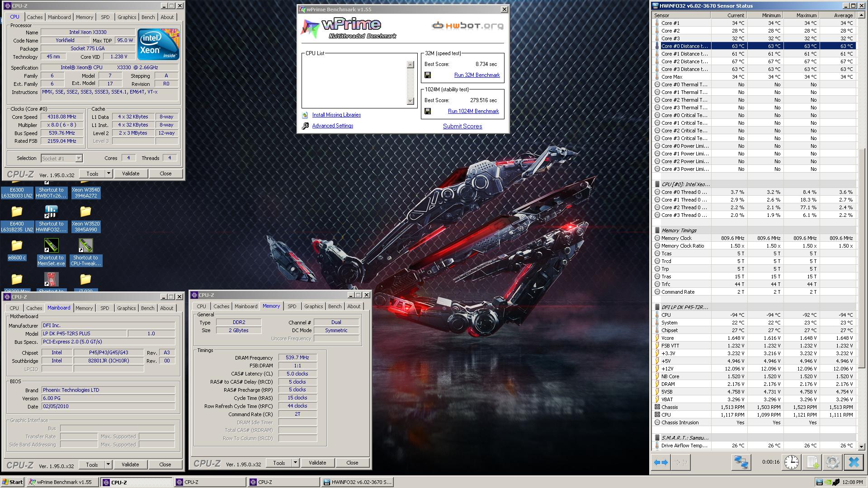The image size is (868, 488).
Task: Select NB Core row in HWiNFO
Action: tap(755, 376)
